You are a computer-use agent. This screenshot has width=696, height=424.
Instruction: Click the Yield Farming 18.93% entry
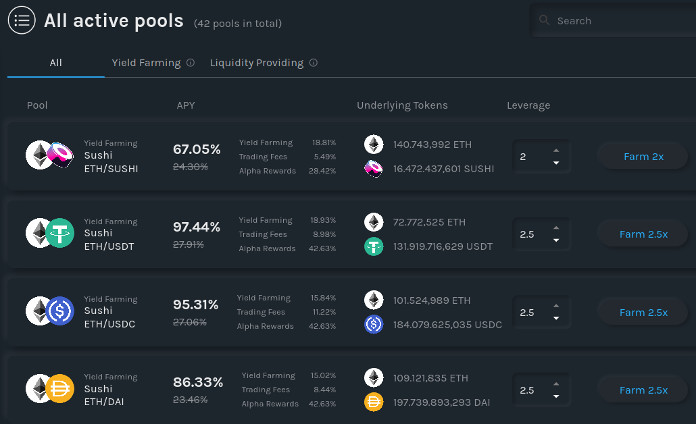click(287, 220)
